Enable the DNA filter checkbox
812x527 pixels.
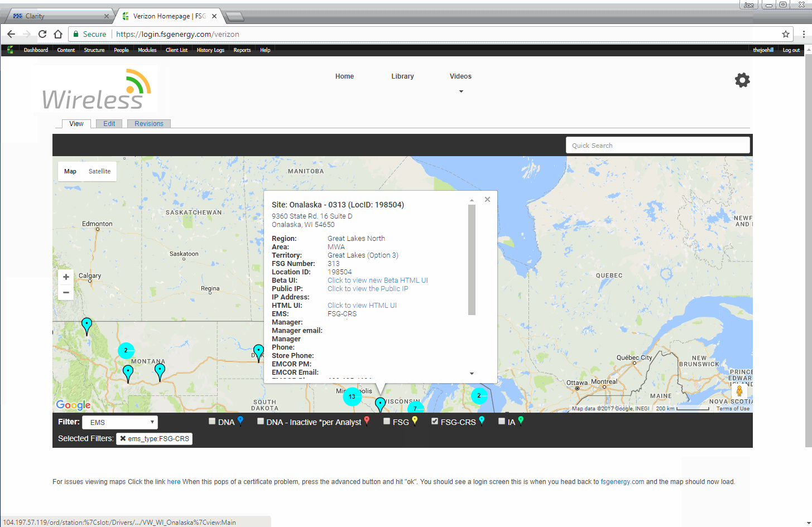point(212,422)
